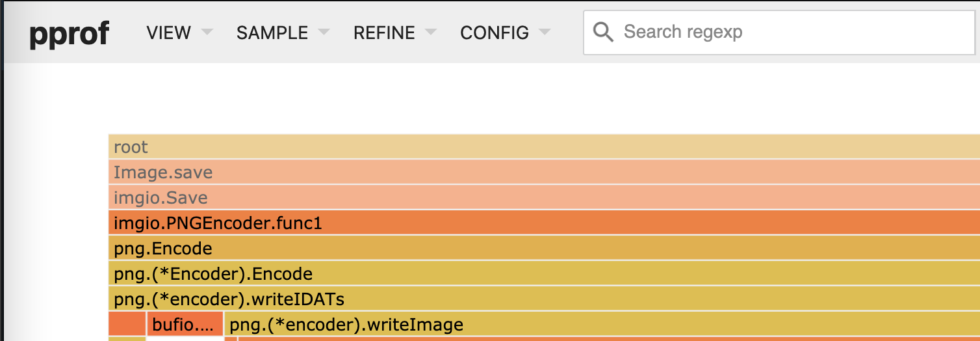Click the png.(*encoder).writeImage frame
Screen dimensions: 980x341
tap(602, 324)
